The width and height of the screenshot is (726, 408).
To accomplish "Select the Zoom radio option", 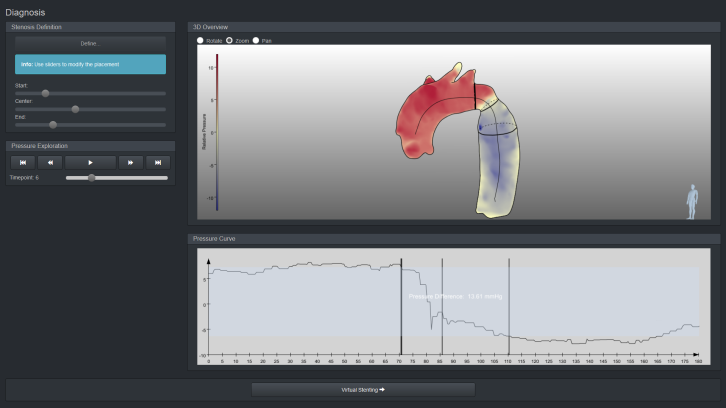I will coord(230,40).
